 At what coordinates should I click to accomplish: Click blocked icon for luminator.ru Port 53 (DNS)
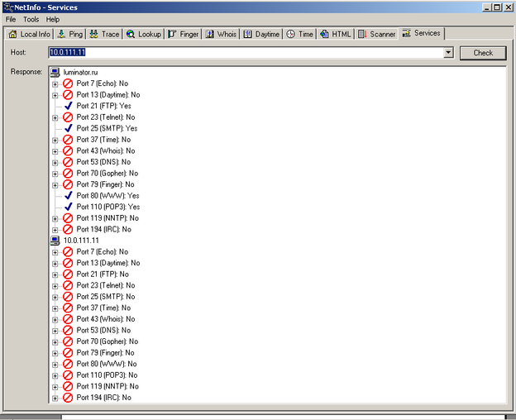point(68,162)
